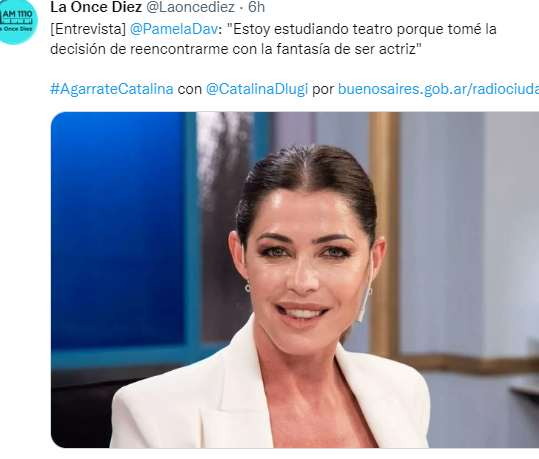Screen dimensions: 539x459
Task: Click the [Entrevista] label in tweet text
Action: pyautogui.click(x=88, y=29)
